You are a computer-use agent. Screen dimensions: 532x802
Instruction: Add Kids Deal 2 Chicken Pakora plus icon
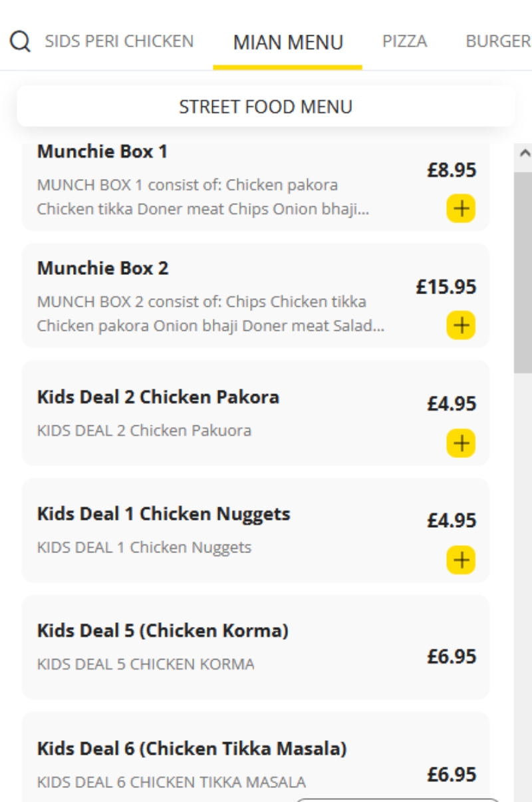coord(460,443)
